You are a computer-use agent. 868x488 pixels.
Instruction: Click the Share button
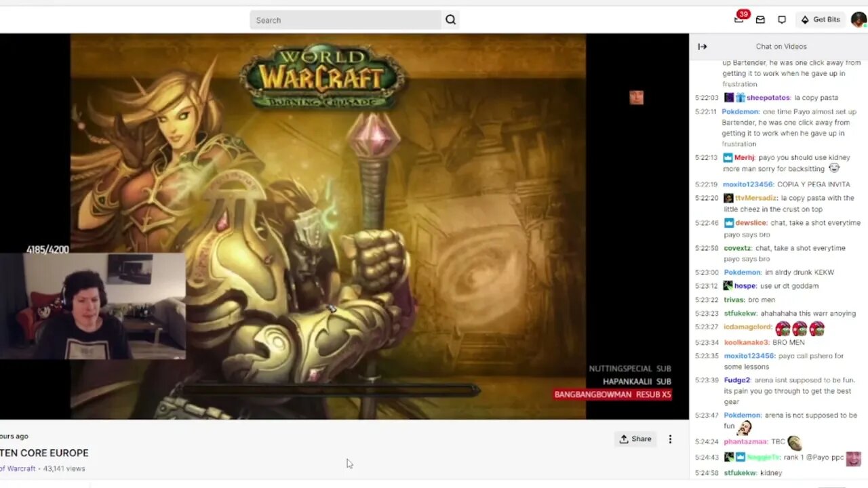point(635,439)
